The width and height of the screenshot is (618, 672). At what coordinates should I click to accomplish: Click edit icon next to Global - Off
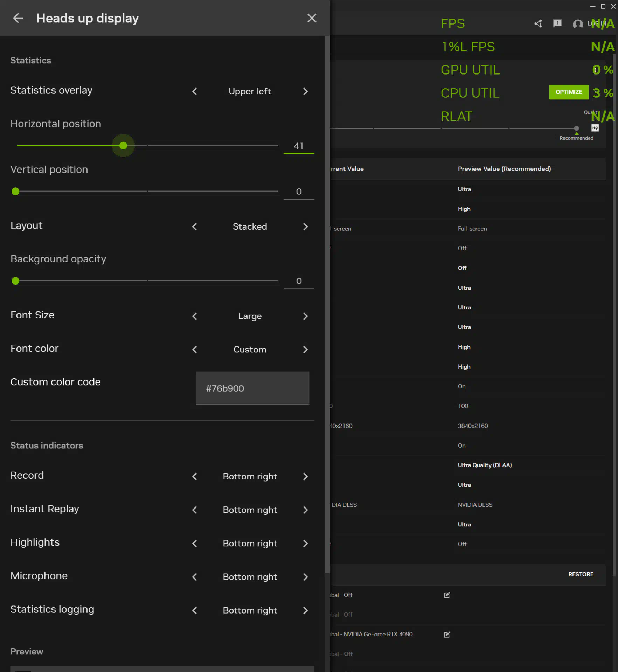pyautogui.click(x=446, y=595)
